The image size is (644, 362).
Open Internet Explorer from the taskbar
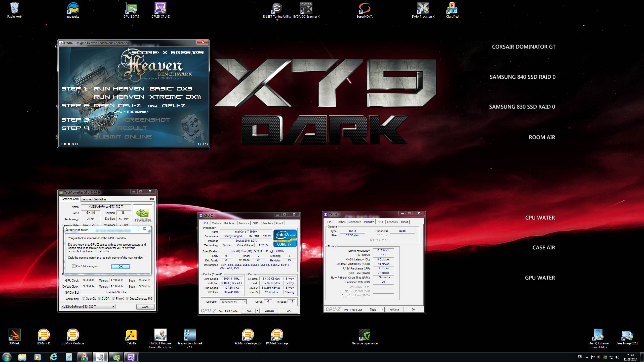click(53, 357)
